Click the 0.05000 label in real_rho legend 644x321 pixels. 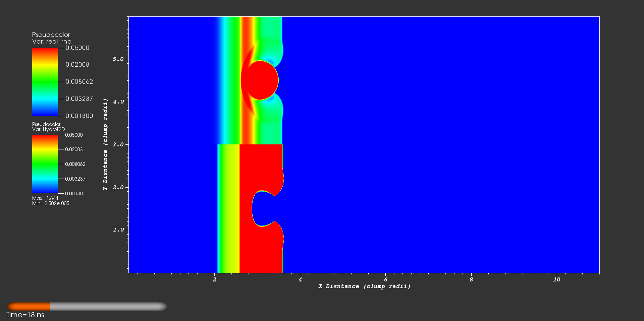(x=77, y=48)
